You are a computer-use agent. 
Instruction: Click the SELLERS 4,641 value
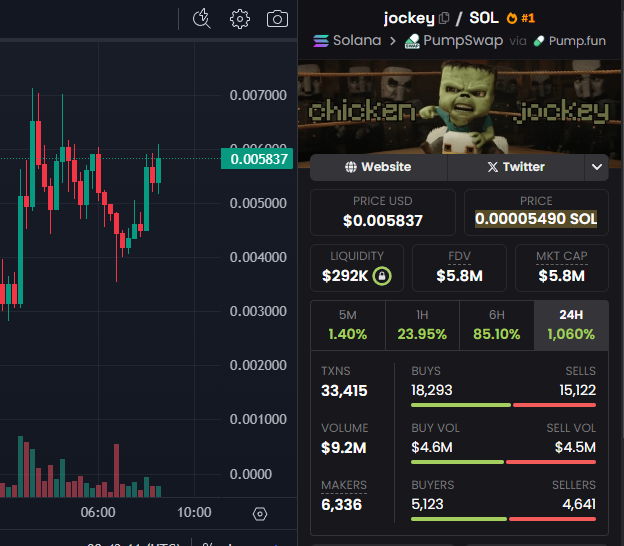[579, 505]
